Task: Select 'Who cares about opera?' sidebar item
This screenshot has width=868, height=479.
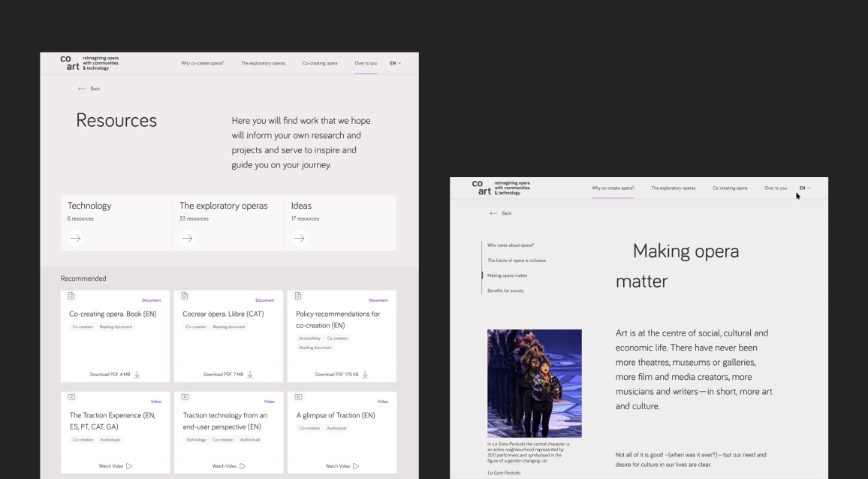Action: tap(511, 246)
